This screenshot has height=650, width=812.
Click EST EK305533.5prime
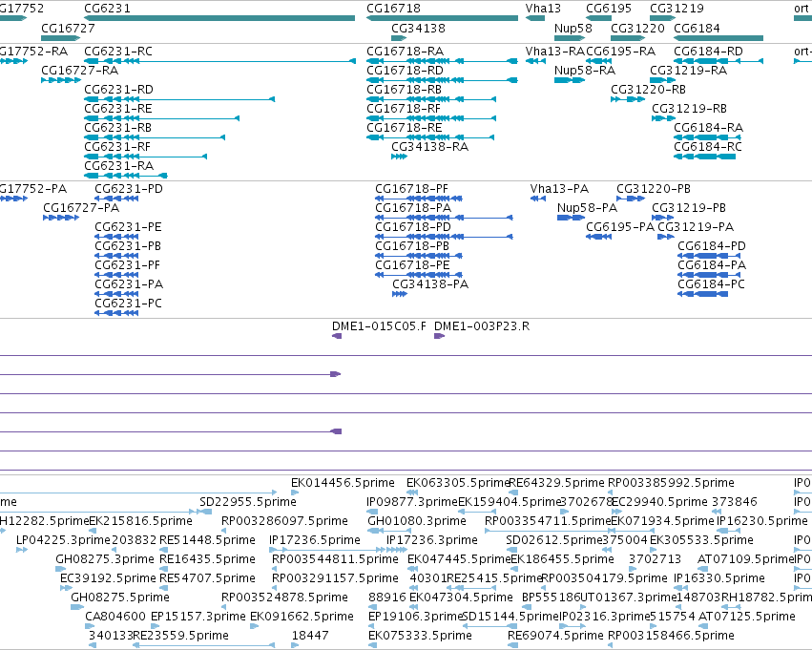654,550
